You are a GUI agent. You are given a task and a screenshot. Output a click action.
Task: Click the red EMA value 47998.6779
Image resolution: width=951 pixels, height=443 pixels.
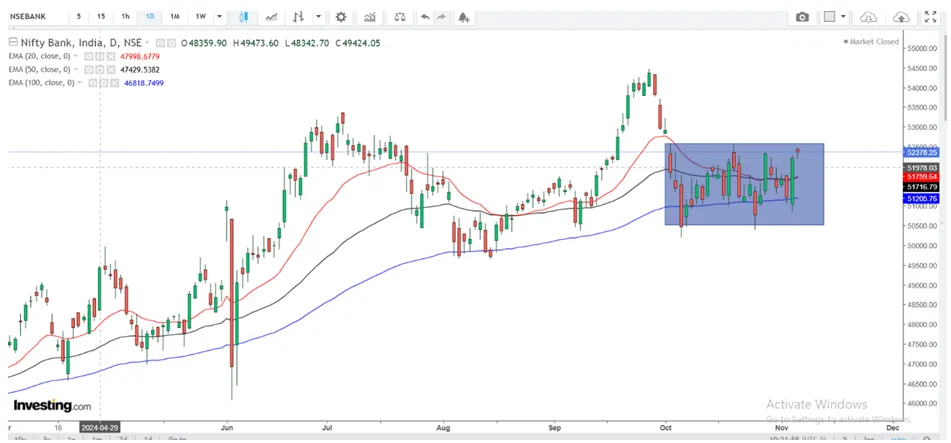click(x=139, y=56)
